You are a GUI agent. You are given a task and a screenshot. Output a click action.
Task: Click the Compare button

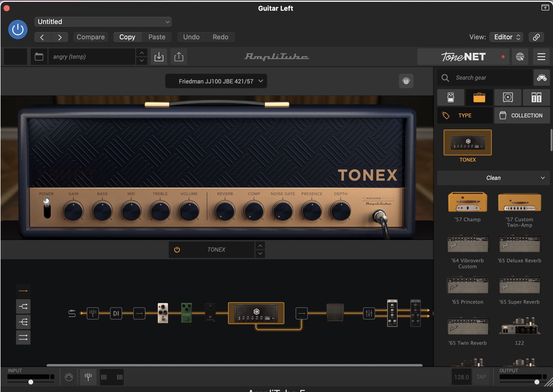tap(91, 37)
